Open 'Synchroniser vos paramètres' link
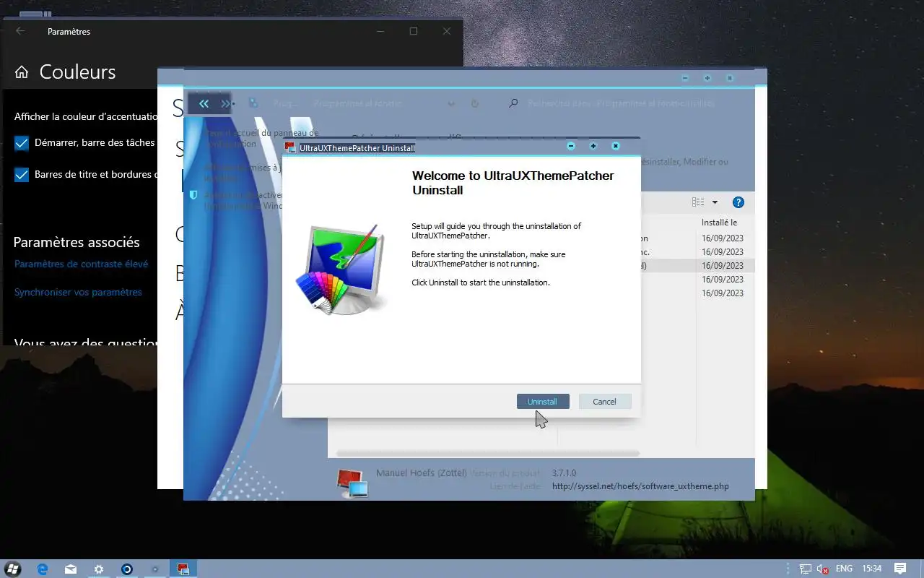The height and width of the screenshot is (578, 924). (x=78, y=293)
